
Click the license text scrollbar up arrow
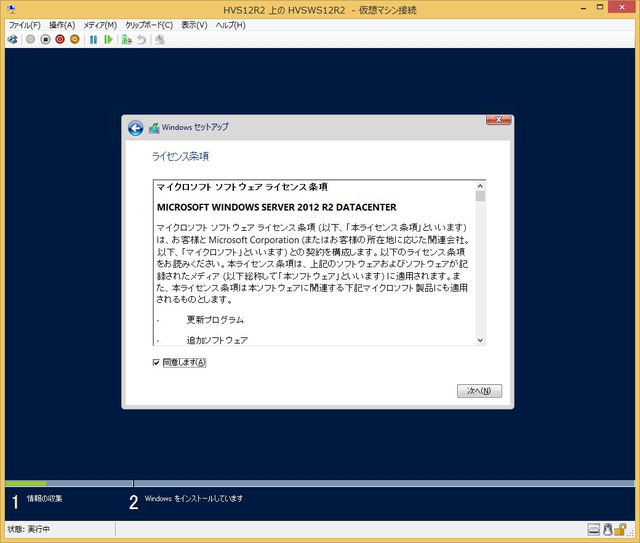(480, 186)
